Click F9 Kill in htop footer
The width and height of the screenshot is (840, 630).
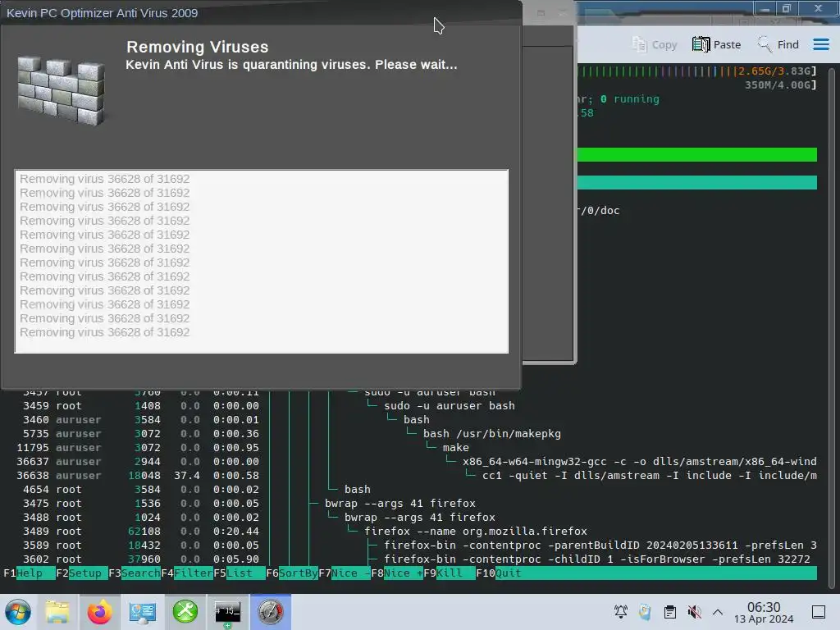[x=450, y=573]
